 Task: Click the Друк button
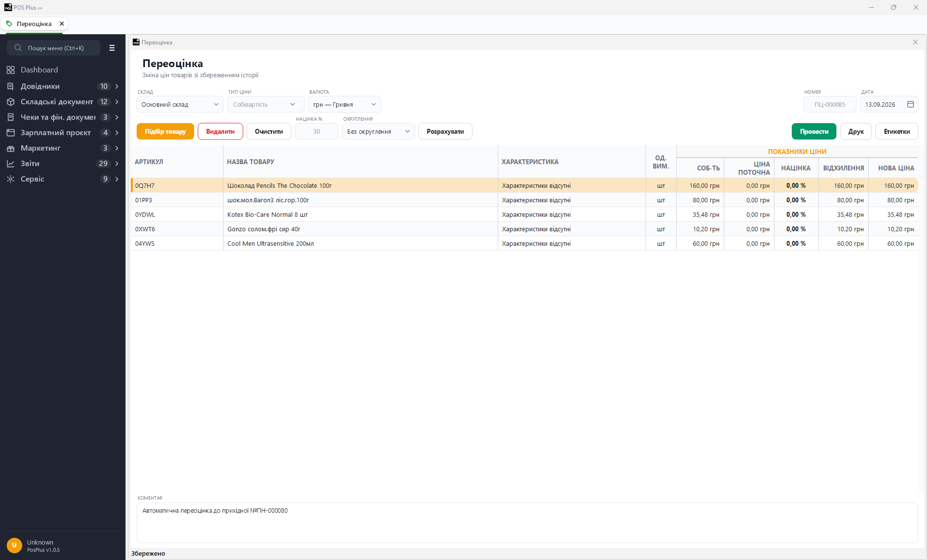point(856,131)
